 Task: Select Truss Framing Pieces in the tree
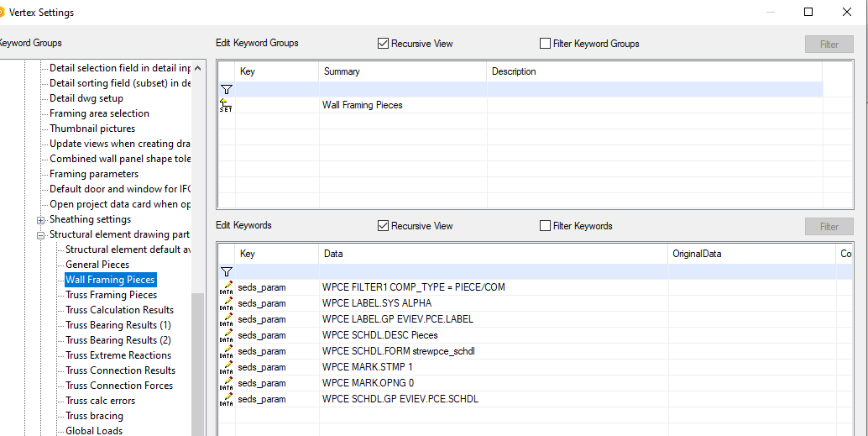[111, 295]
